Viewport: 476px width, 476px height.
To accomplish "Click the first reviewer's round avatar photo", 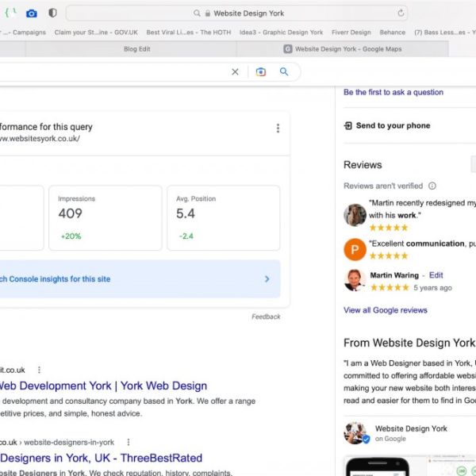I will [355, 215].
